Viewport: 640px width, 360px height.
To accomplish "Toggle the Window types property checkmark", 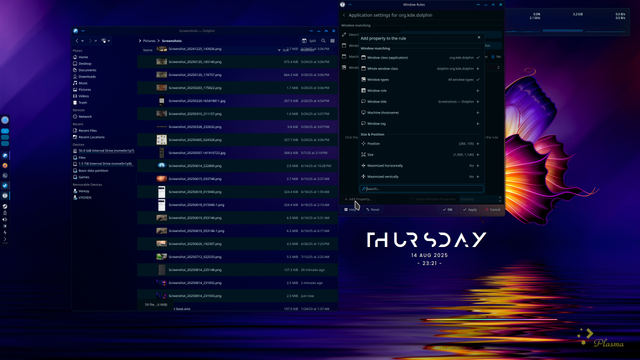I will [478, 80].
